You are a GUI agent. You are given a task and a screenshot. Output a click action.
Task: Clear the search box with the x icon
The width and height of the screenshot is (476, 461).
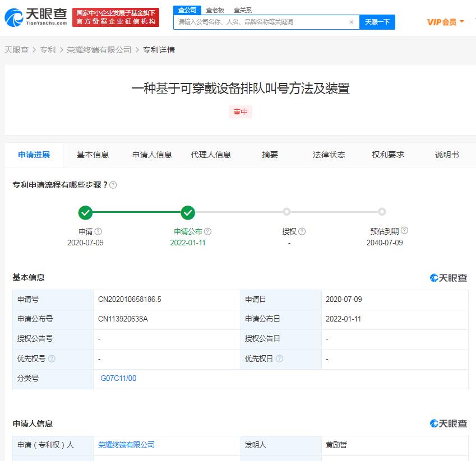(352, 22)
